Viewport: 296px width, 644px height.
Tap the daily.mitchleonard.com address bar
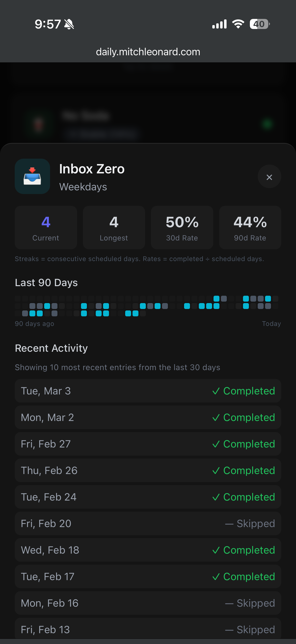point(148,52)
